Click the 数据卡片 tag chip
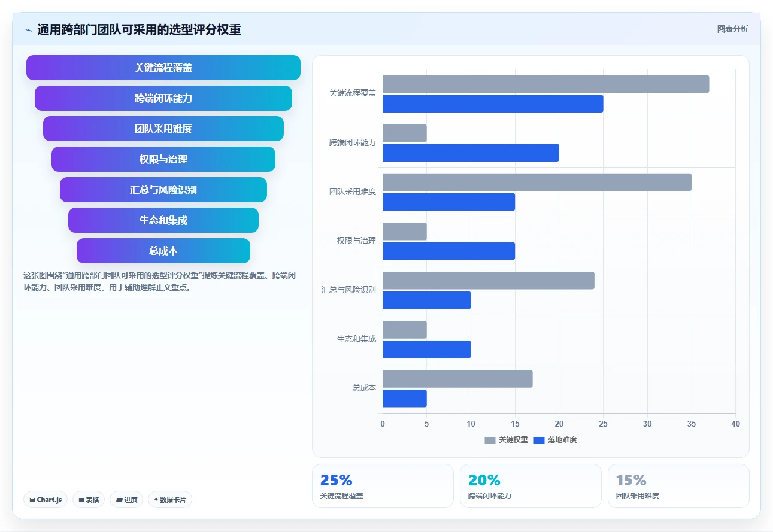The width and height of the screenshot is (773, 532). tap(170, 500)
